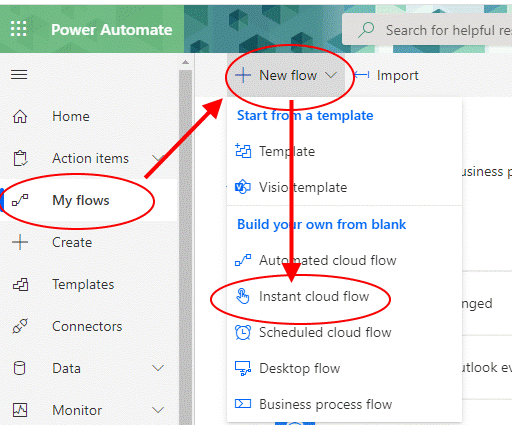This screenshot has width=512, height=425.
Task: Click the Connectors plug icon
Action: click(x=20, y=326)
